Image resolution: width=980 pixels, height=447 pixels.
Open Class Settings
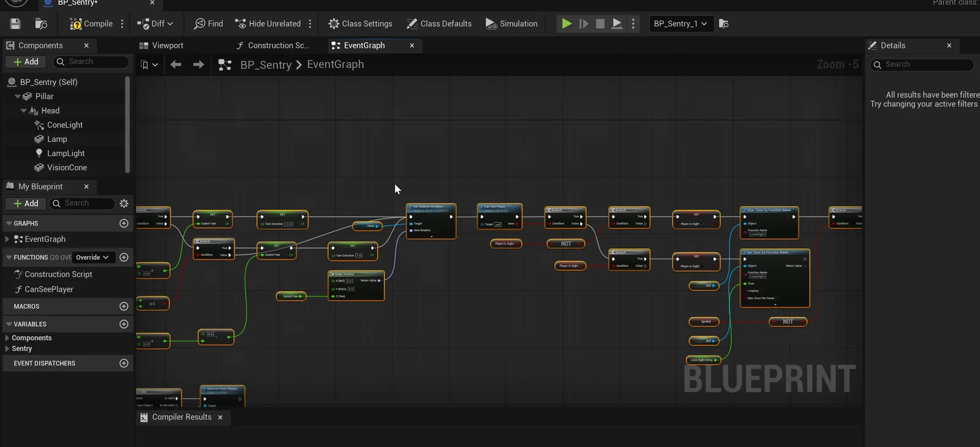(360, 24)
